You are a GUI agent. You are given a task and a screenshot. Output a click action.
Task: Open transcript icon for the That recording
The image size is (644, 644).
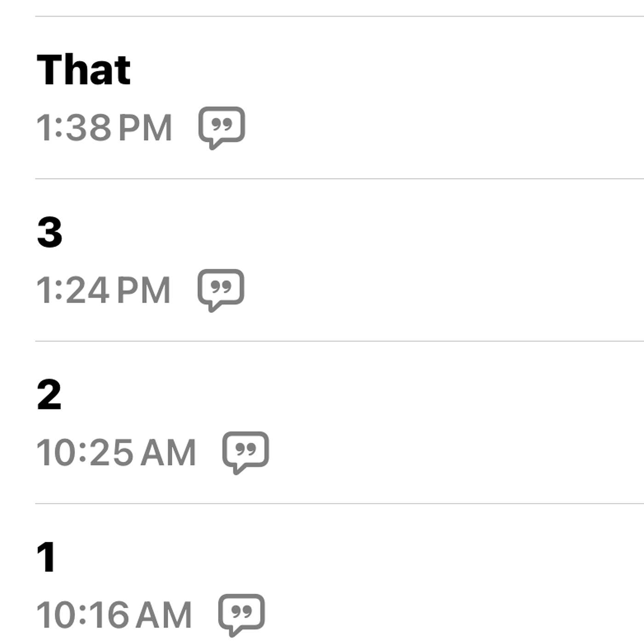[222, 128]
